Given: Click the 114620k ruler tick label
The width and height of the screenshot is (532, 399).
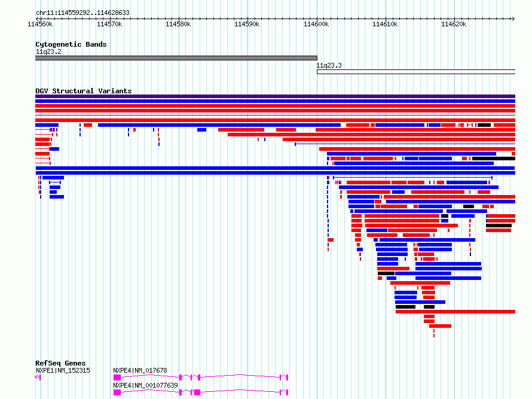Looking at the screenshot, I should 454,24.
